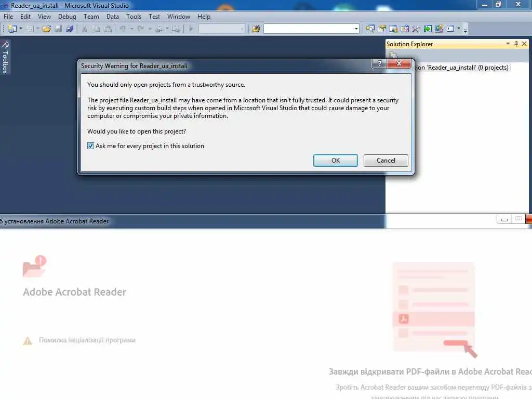
Task: Click the Redo arrow icon
Action: pyautogui.click(x=141, y=29)
